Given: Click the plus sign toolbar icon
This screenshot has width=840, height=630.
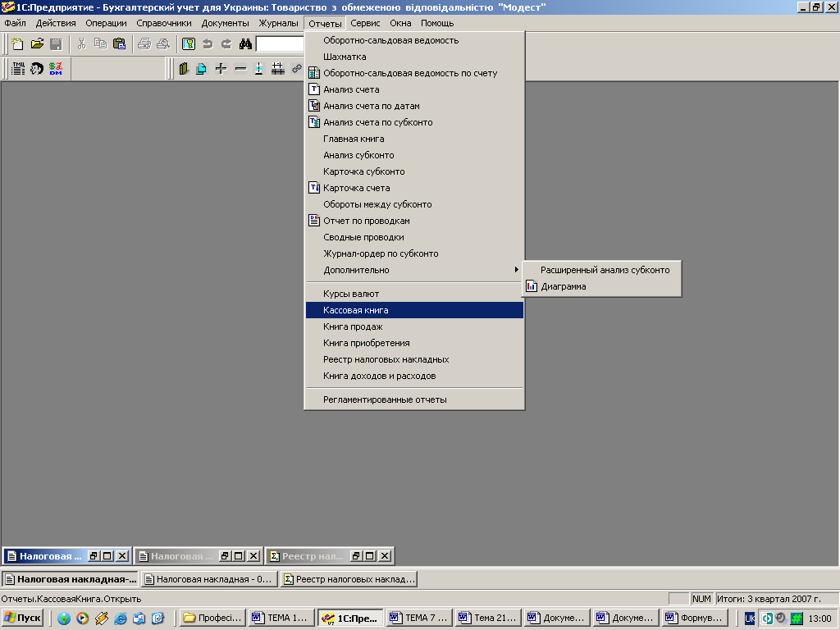Looking at the screenshot, I should [x=221, y=69].
